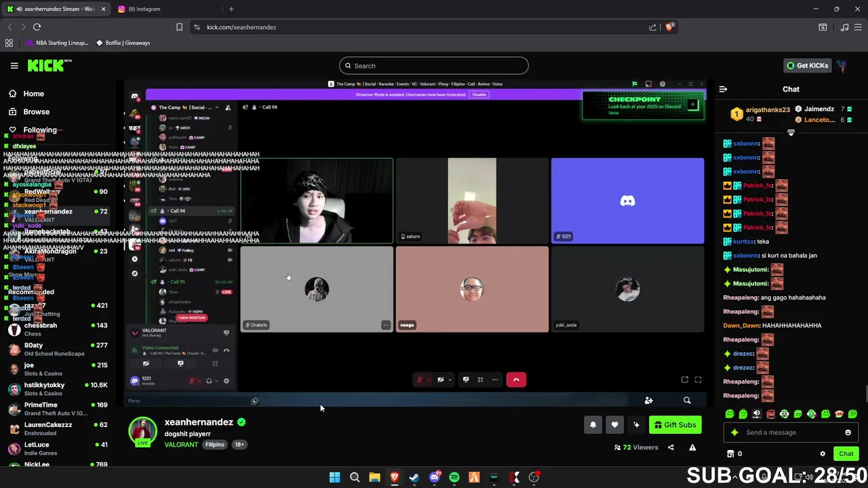The image size is (868, 488).
Task: Expand the pinned gifters arrow below the leaderboard
Action: (791, 133)
